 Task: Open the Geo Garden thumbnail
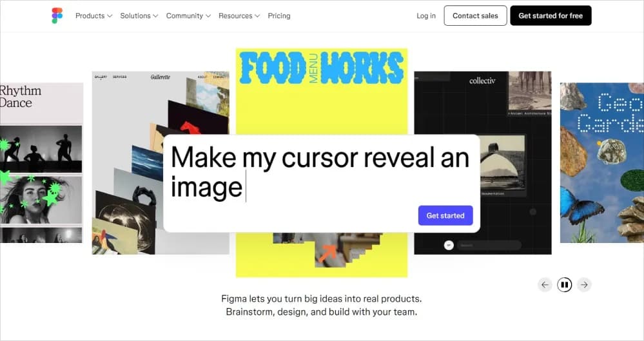point(601,161)
